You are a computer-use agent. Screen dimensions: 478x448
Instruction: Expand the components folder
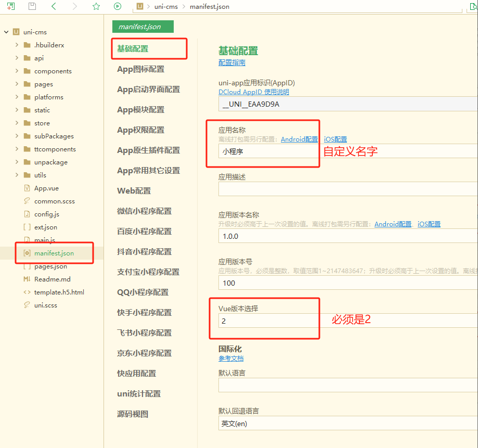tap(17, 71)
